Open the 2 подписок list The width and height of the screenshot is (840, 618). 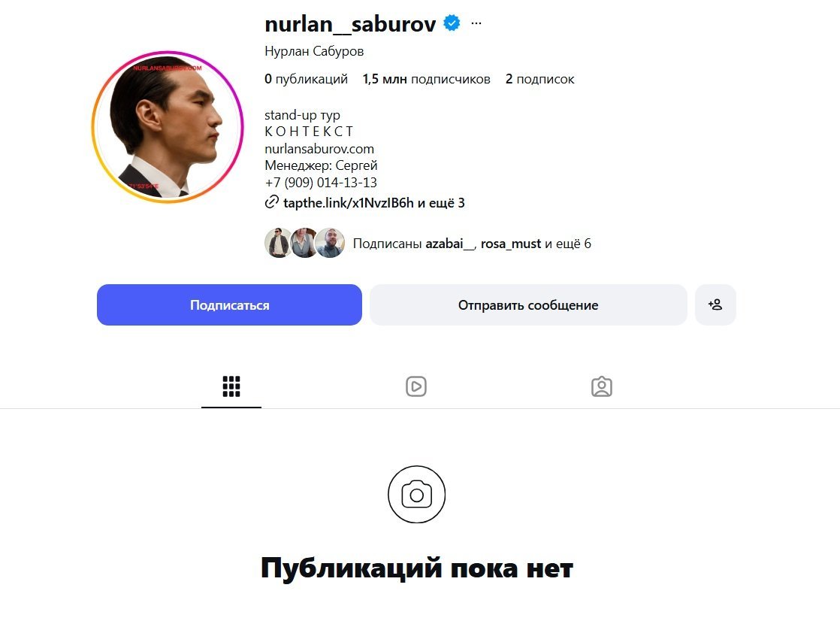click(x=539, y=79)
